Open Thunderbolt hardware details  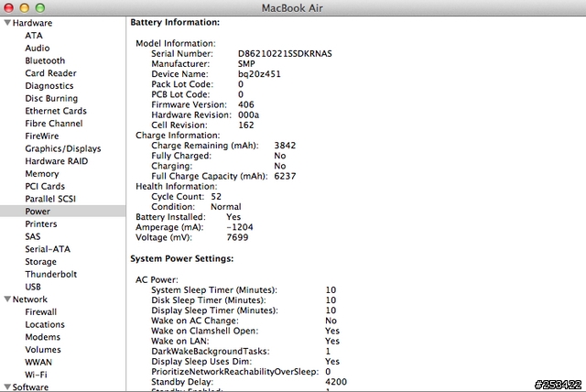click(51, 274)
